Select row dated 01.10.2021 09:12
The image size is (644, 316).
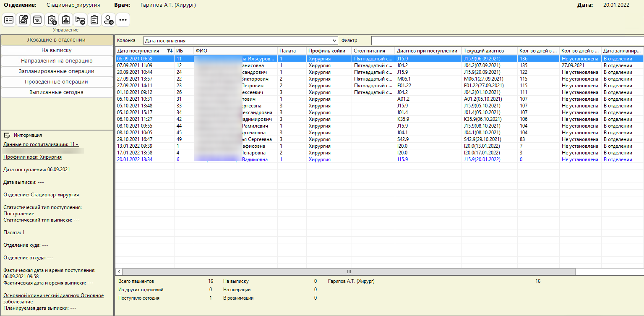380,92
